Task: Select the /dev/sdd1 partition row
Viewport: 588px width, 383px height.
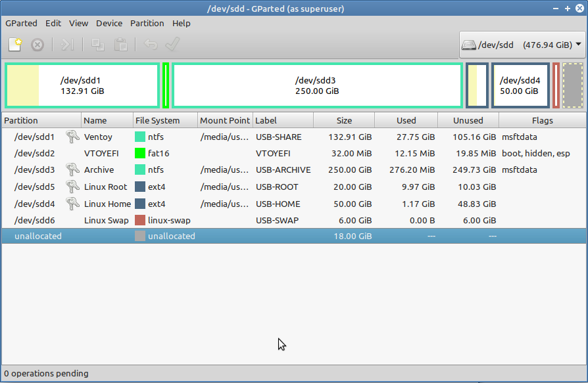Action: coord(293,137)
